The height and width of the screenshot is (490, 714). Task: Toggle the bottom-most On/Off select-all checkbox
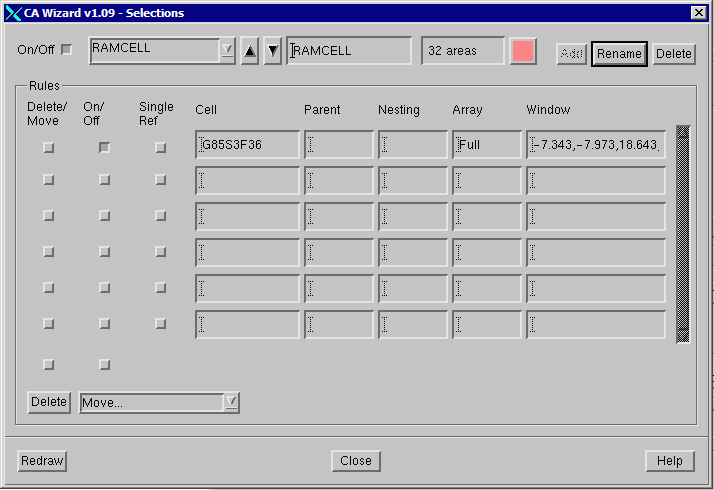click(x=104, y=364)
